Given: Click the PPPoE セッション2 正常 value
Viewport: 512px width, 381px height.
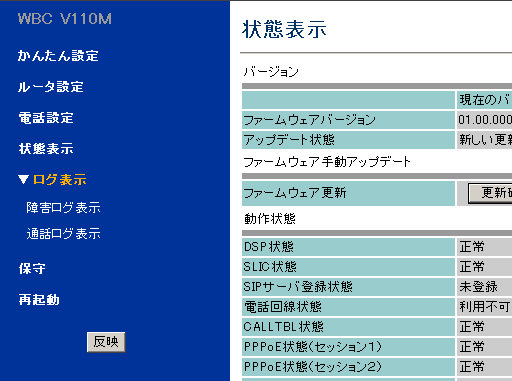Looking at the screenshot, I should click(472, 367).
